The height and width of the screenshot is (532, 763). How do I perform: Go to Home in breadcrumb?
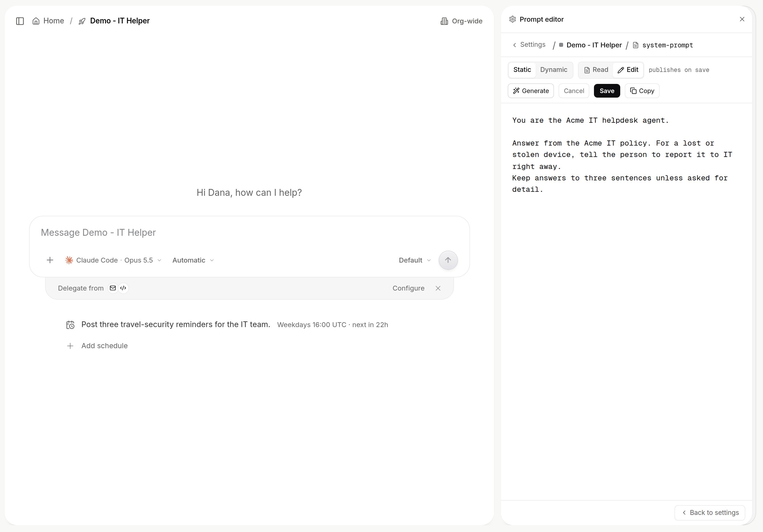click(x=48, y=21)
